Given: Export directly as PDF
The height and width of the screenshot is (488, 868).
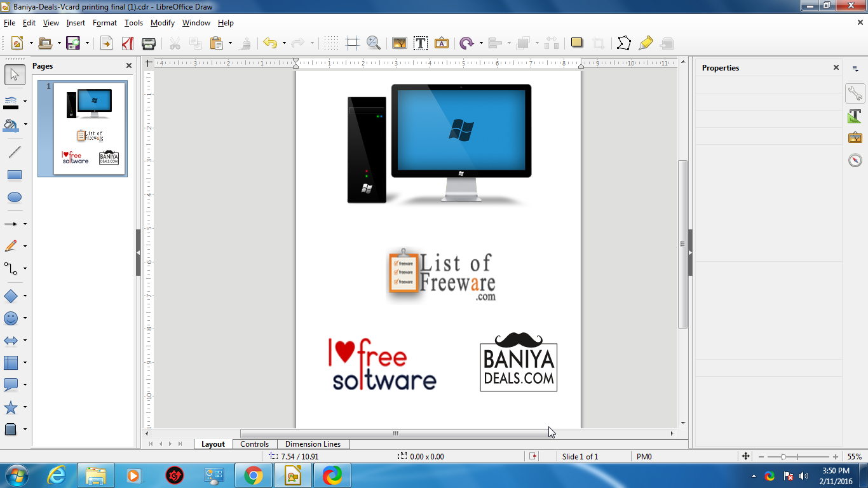Looking at the screenshot, I should tap(128, 43).
